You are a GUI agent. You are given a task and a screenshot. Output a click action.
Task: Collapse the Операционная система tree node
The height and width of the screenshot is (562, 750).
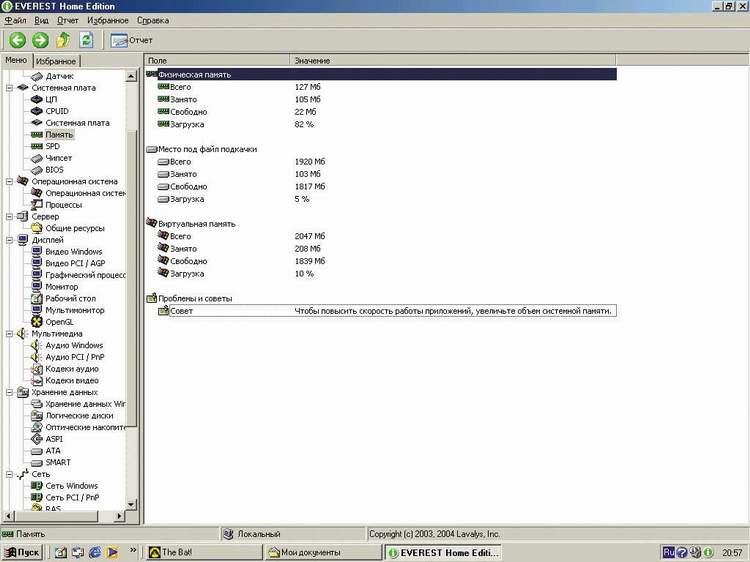tap(9, 182)
